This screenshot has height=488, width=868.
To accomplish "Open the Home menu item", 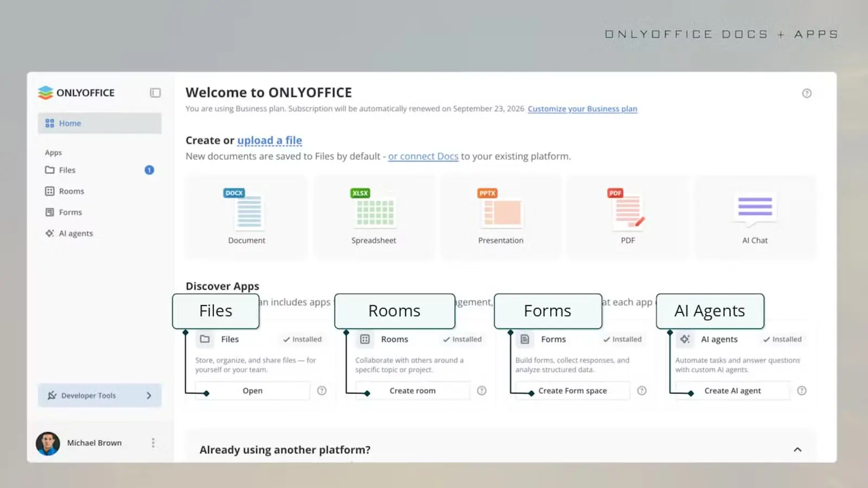I will [100, 123].
